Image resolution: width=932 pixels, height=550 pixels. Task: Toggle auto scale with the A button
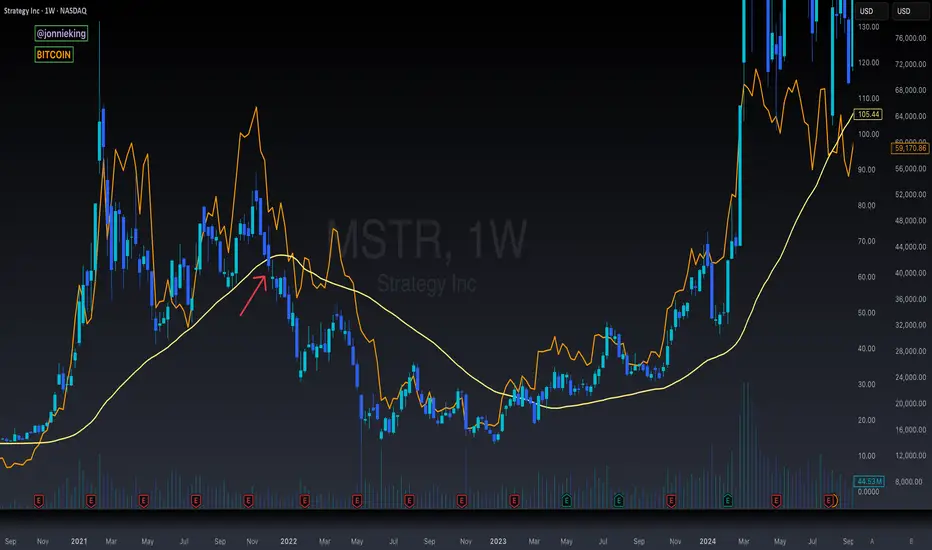tap(872, 541)
